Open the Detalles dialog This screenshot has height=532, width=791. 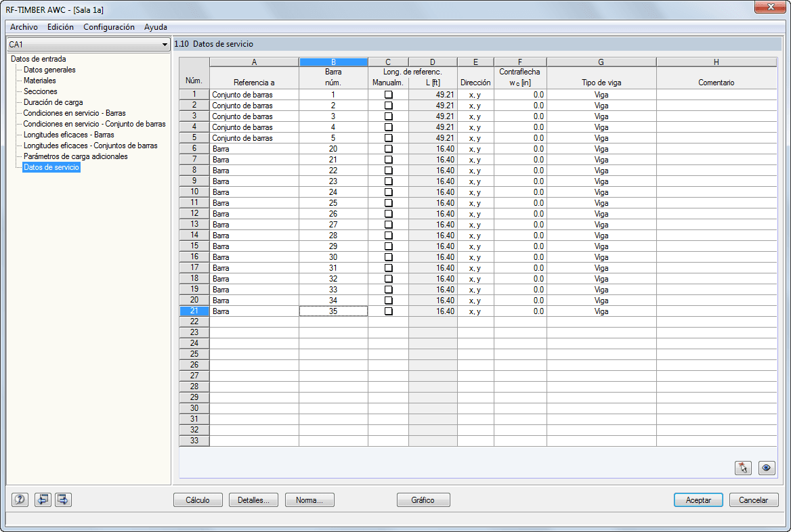[x=253, y=500]
